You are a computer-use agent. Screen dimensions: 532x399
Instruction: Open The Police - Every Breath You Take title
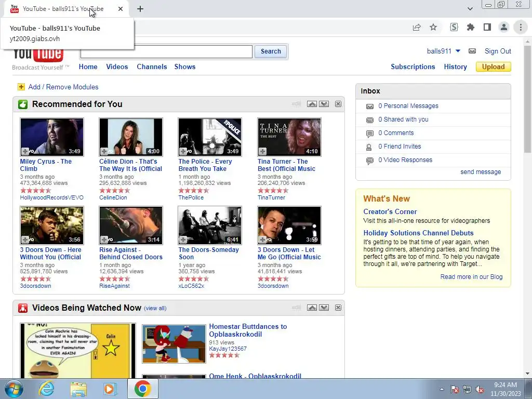205,165
